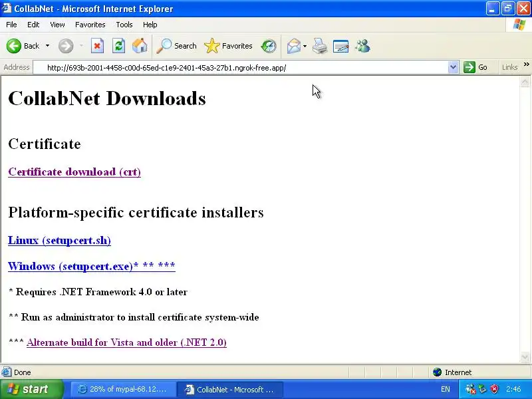532x399 pixels.
Task: Click the grayed Forward arrow button
Action: [66, 46]
